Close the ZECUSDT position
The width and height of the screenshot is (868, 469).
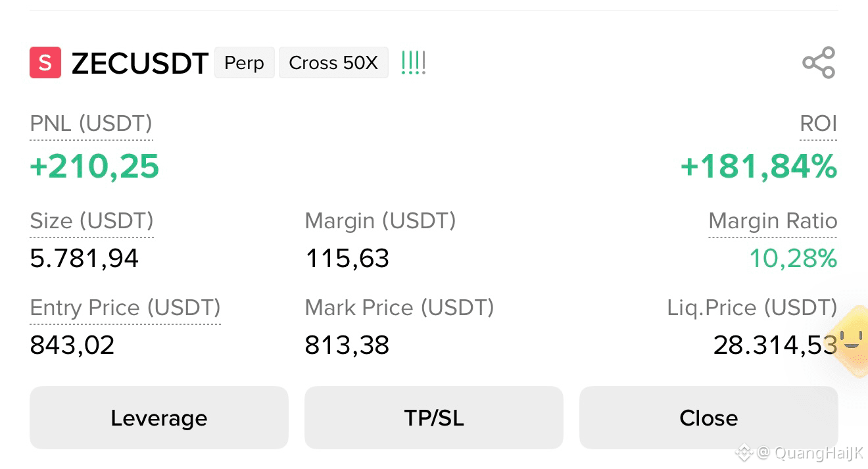[709, 418]
